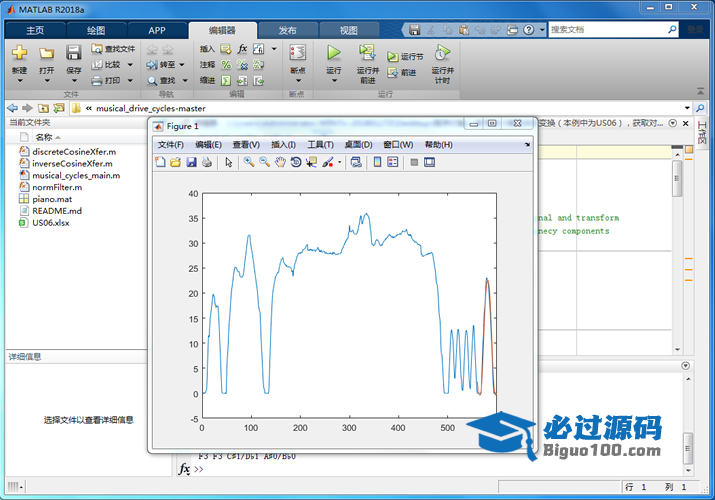
Task: Open the address bar path dropdown arrow
Action: (x=687, y=108)
